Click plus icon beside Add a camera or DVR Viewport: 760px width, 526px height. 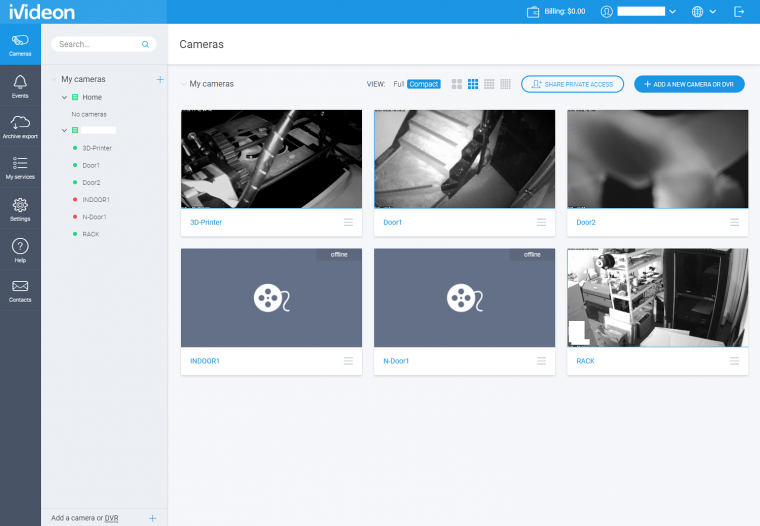click(x=152, y=518)
